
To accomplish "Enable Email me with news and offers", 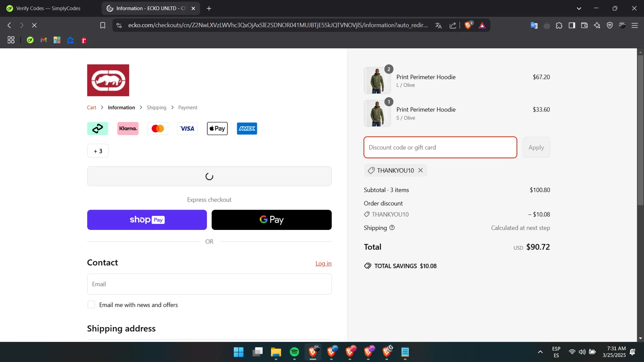I will coord(91,305).
